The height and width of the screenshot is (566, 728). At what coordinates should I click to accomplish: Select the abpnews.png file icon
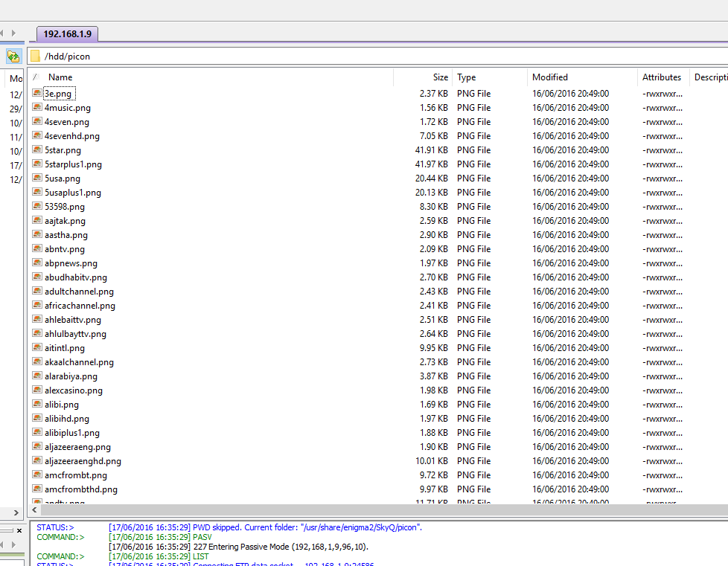(37, 263)
